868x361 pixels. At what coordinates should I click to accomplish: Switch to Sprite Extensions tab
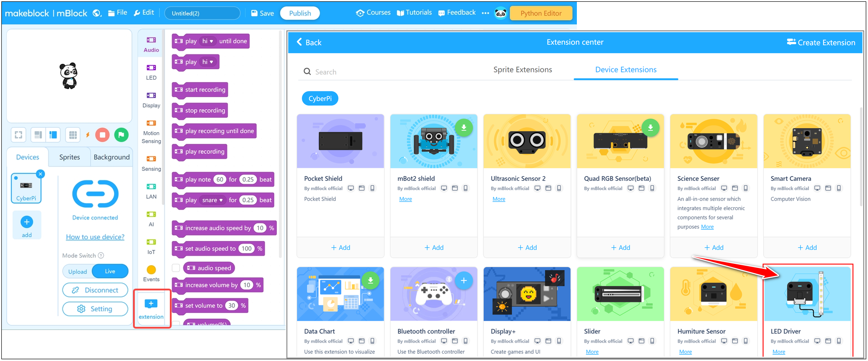[523, 70]
